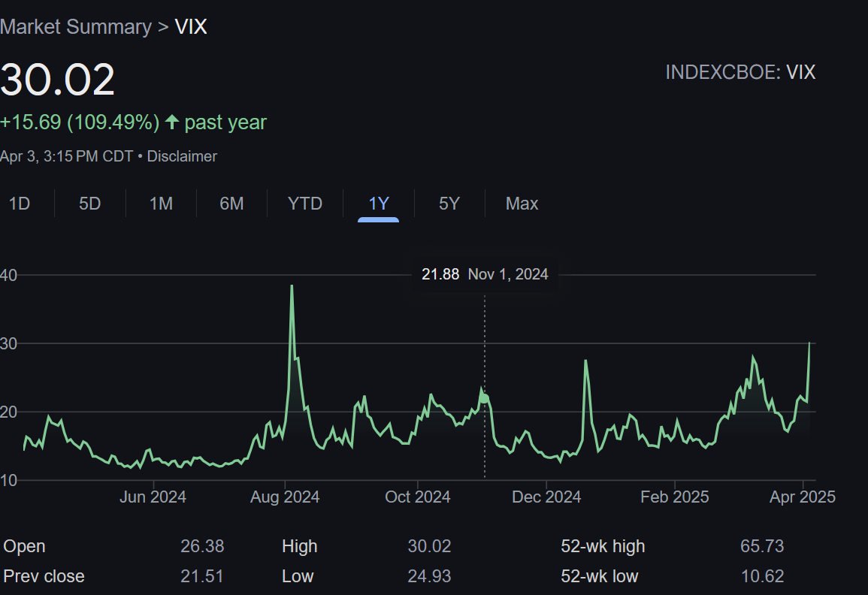Click the 21.88 Nov 1, 2024 tooltip

click(485, 274)
